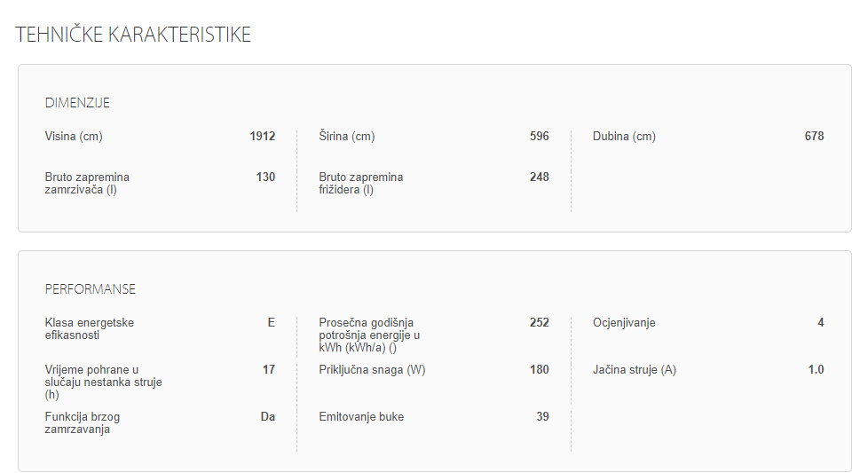The height and width of the screenshot is (473, 868).
Task: Click the Dubina (cm) label
Action: click(624, 137)
